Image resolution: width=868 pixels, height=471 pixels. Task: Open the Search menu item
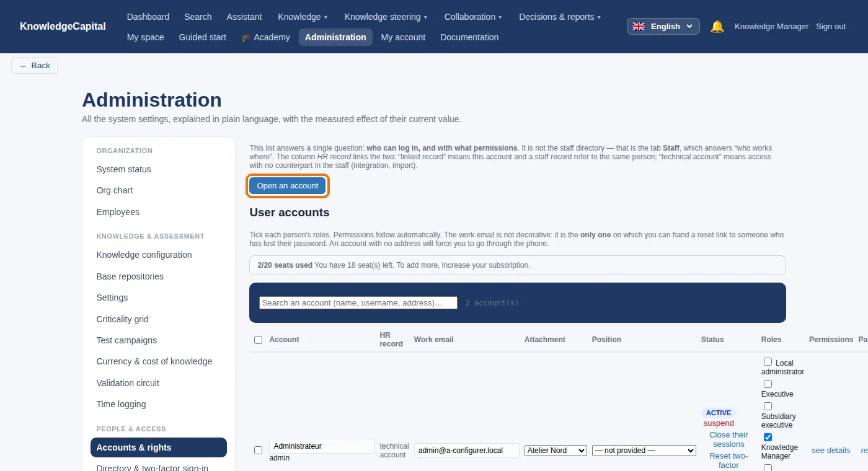198,17
